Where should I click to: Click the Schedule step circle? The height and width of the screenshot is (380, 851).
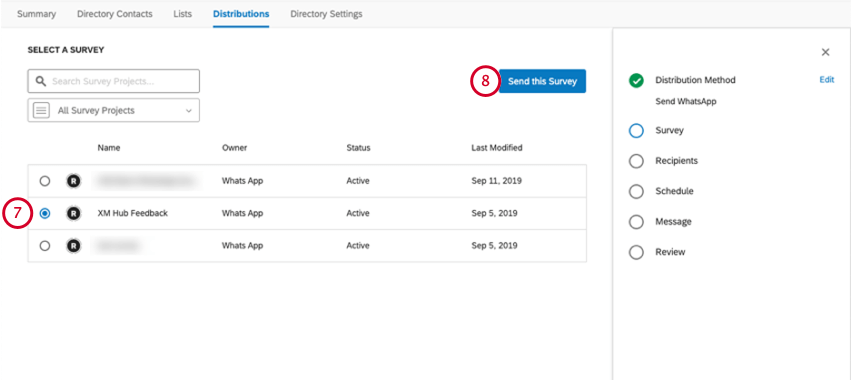pyautogui.click(x=636, y=192)
